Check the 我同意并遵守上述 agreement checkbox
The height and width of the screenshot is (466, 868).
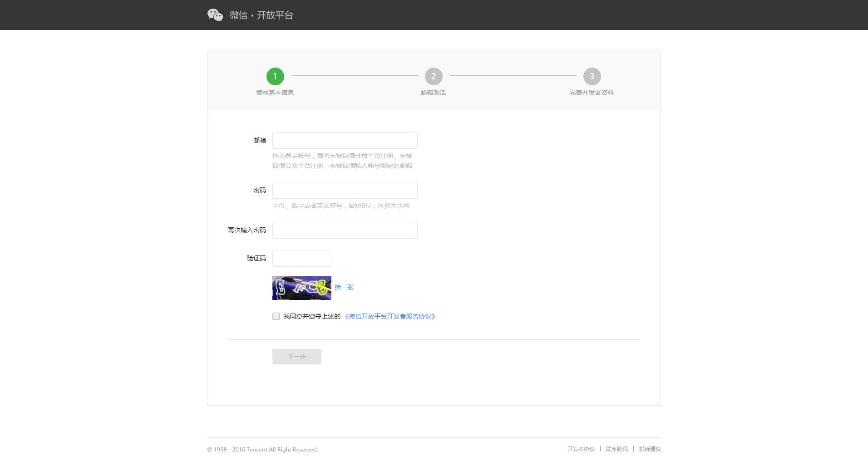point(276,316)
